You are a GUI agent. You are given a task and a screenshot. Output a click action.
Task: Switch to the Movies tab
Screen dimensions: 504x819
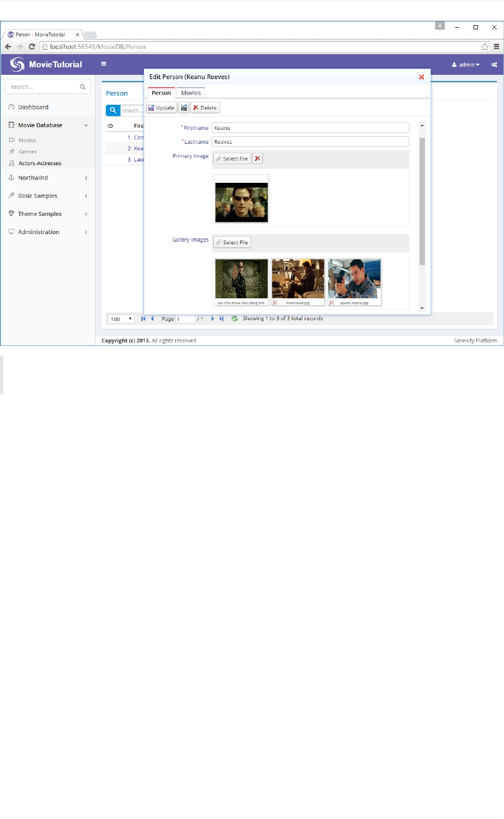pyautogui.click(x=191, y=93)
